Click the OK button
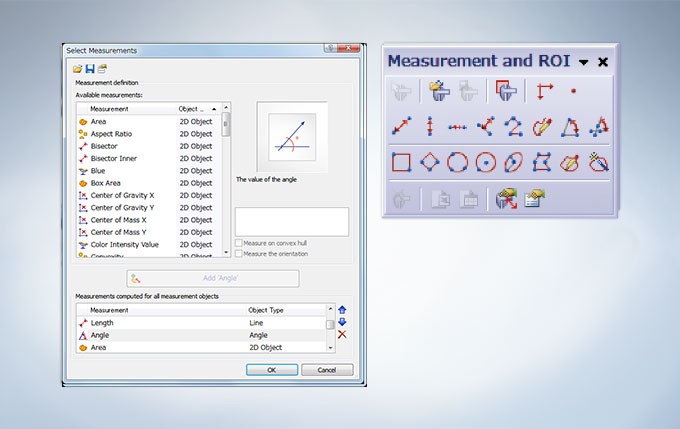 tap(271, 369)
